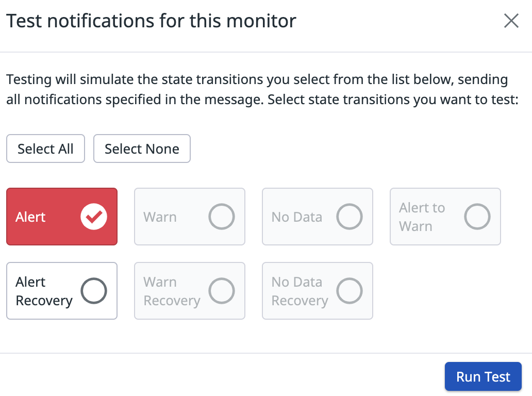532x396 pixels.
Task: Run the notification test
Action: coord(483,377)
